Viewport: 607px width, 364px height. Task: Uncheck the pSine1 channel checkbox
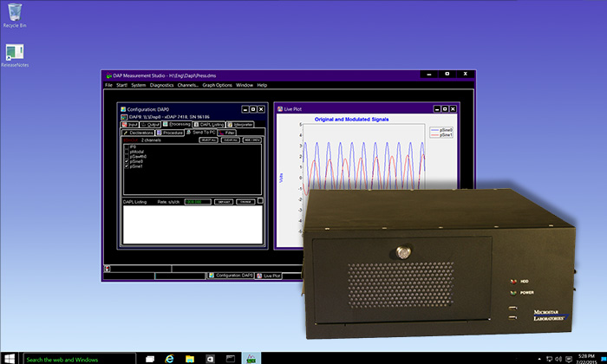click(127, 166)
